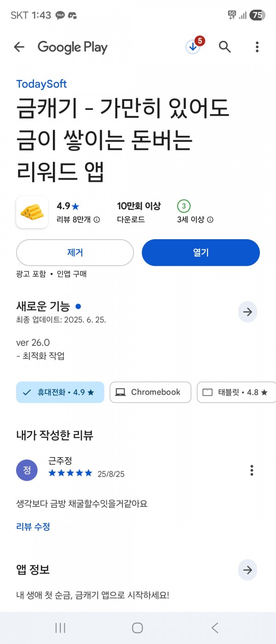Tap the five-star rating on my review
Screen dimensions: 276x644
(70, 473)
